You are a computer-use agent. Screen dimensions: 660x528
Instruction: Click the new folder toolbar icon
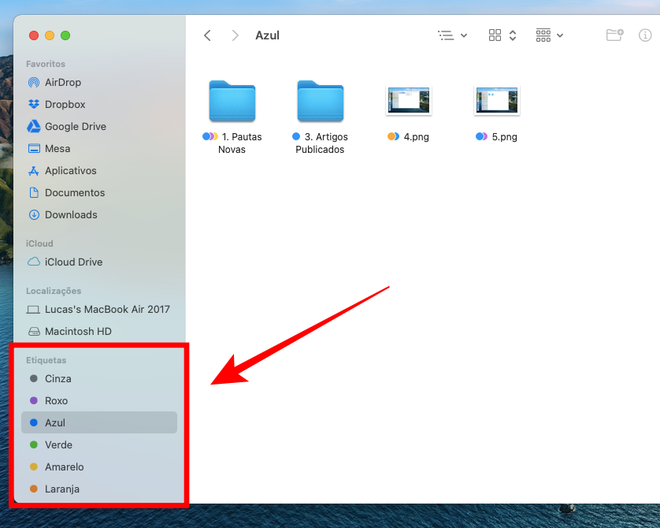(x=615, y=35)
